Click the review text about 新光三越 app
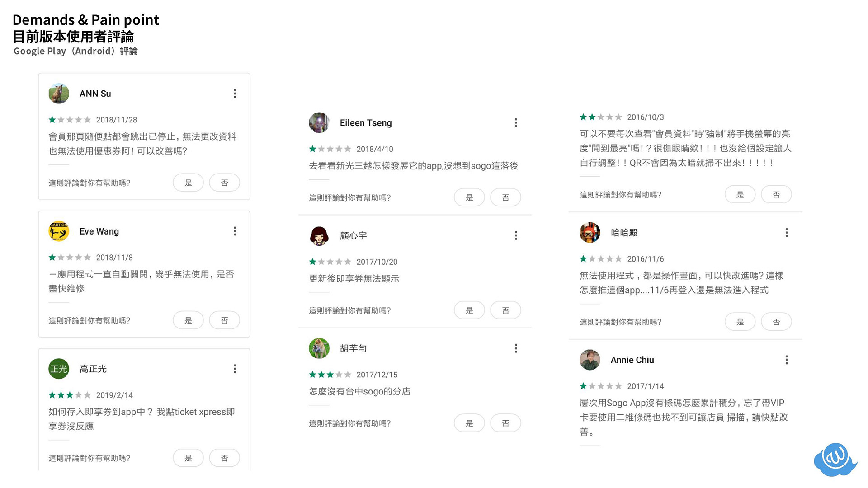Image resolution: width=868 pixels, height=488 pixels. (x=414, y=166)
